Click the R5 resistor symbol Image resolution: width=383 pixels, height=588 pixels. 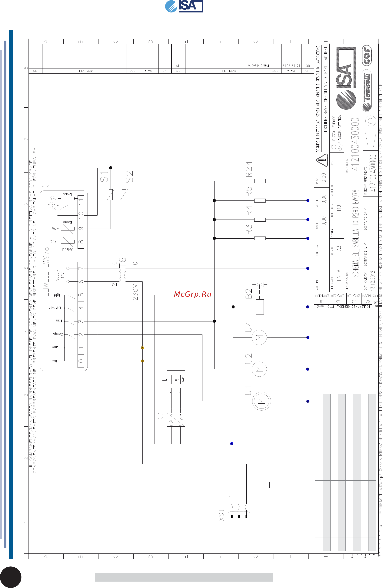[x=260, y=200]
